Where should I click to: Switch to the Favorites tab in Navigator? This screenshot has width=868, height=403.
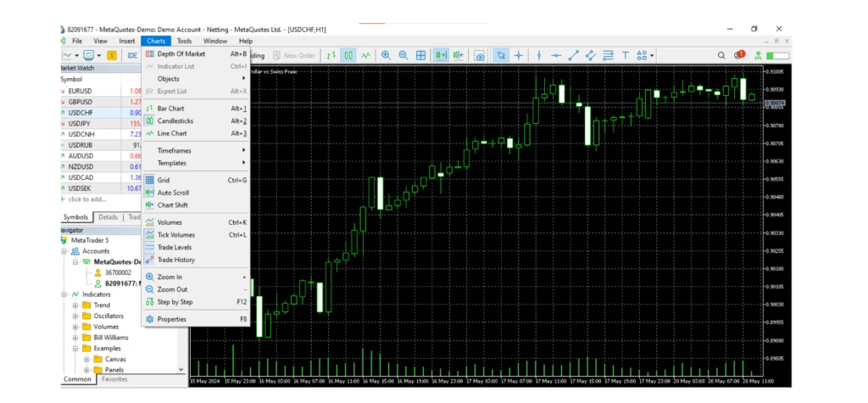coord(115,380)
